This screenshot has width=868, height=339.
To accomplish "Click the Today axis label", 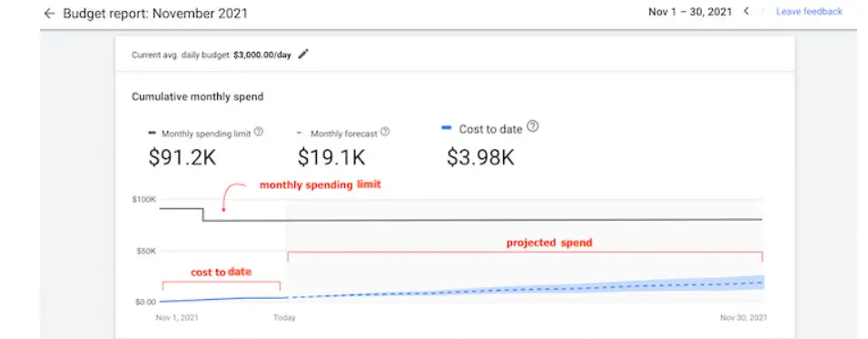I will click(284, 318).
